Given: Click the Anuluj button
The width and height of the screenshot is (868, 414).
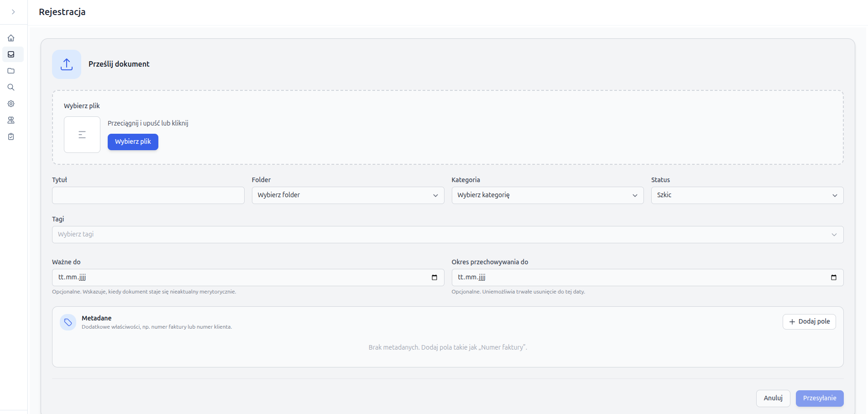Looking at the screenshot, I should coord(773,398).
